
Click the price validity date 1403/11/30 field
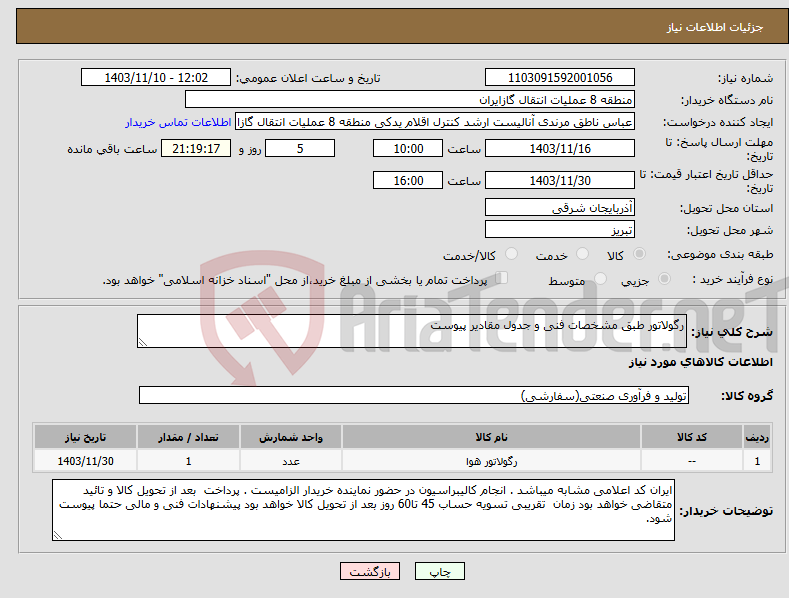(x=560, y=180)
